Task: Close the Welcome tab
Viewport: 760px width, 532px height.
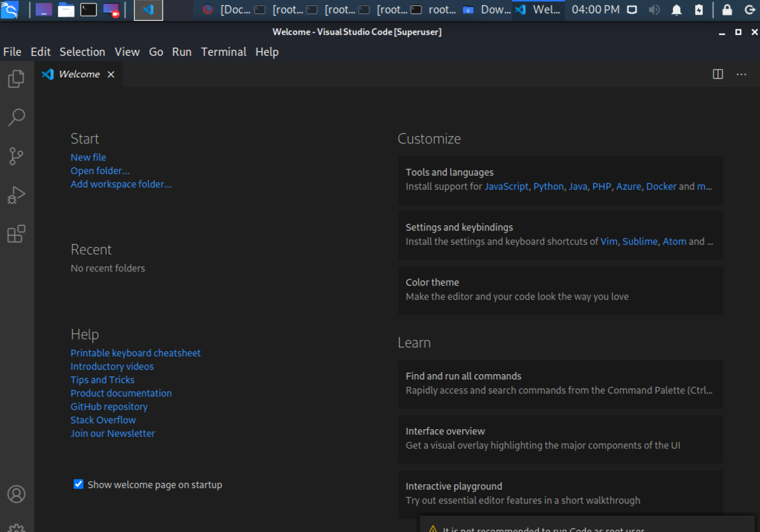Action: 111,74
